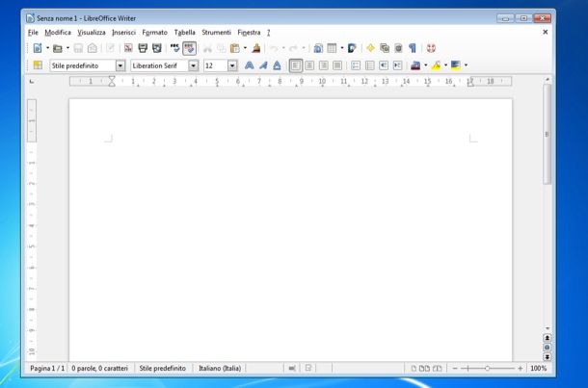Image resolution: width=588 pixels, height=388 pixels.
Task: Expand the Liberation Serif font name dropdown
Action: pyautogui.click(x=193, y=65)
